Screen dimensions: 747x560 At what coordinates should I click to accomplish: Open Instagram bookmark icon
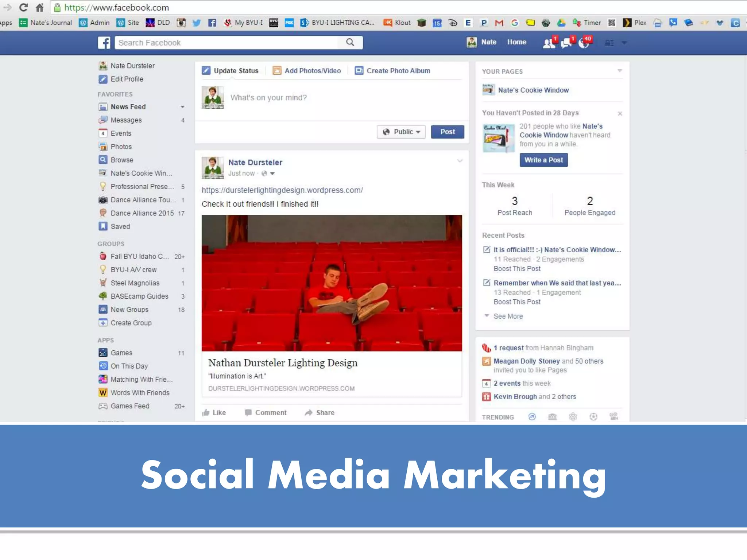181,23
